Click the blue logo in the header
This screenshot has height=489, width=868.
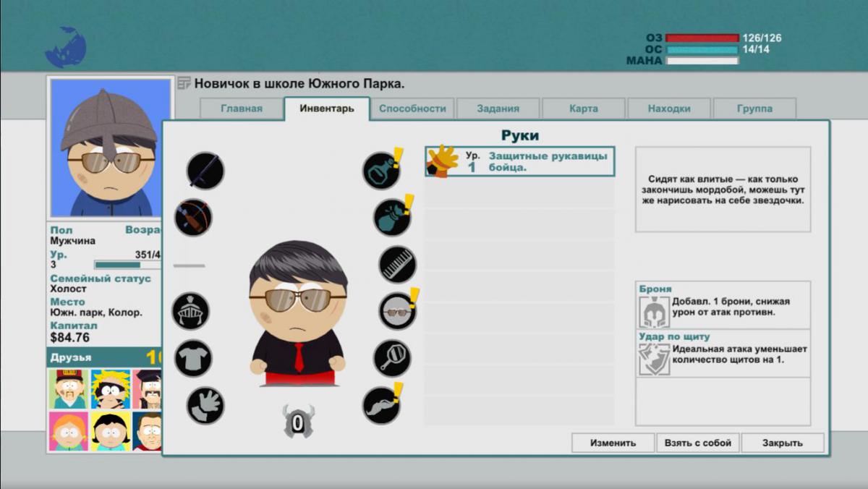(x=66, y=48)
